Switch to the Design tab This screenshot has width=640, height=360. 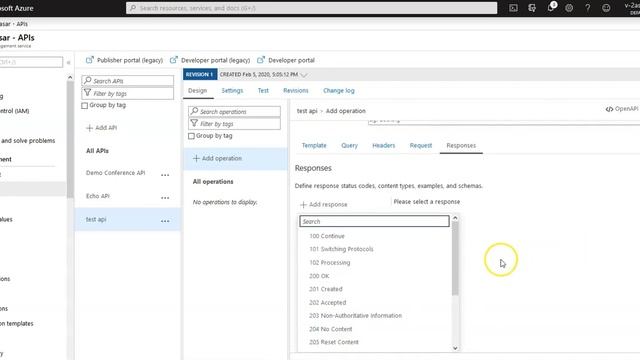tap(198, 91)
